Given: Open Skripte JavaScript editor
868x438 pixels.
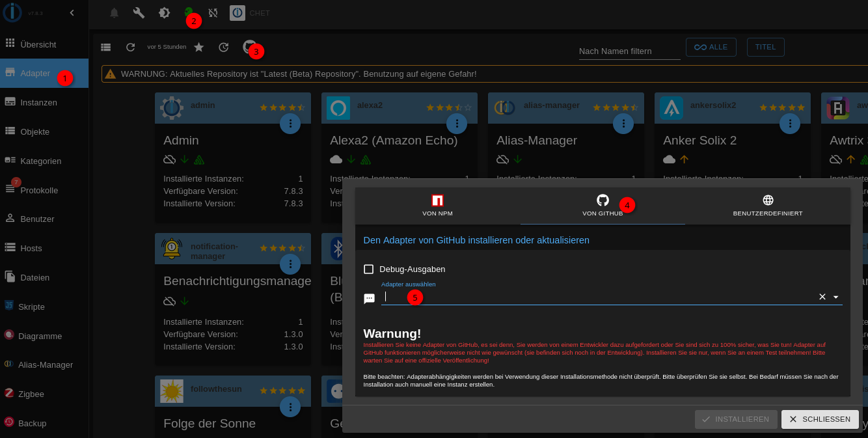Looking at the screenshot, I should pos(44,307).
